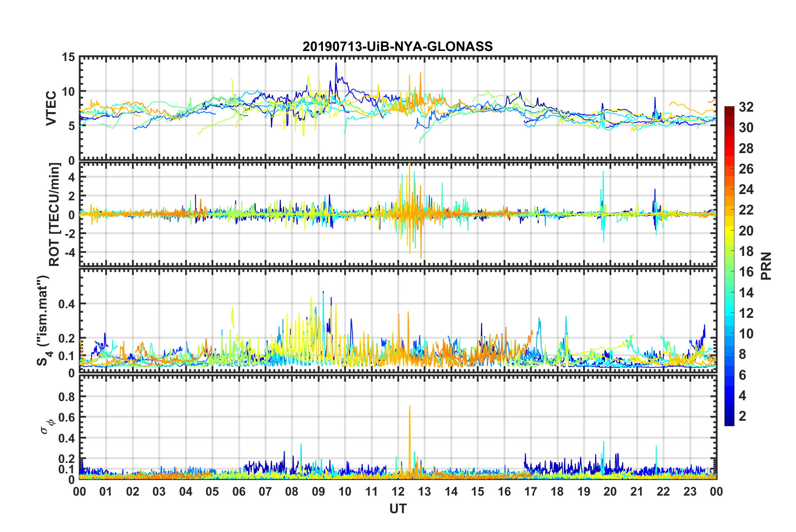The image size is (796, 532).
Task: Click colorbar tick label 16
Action: 746,272
